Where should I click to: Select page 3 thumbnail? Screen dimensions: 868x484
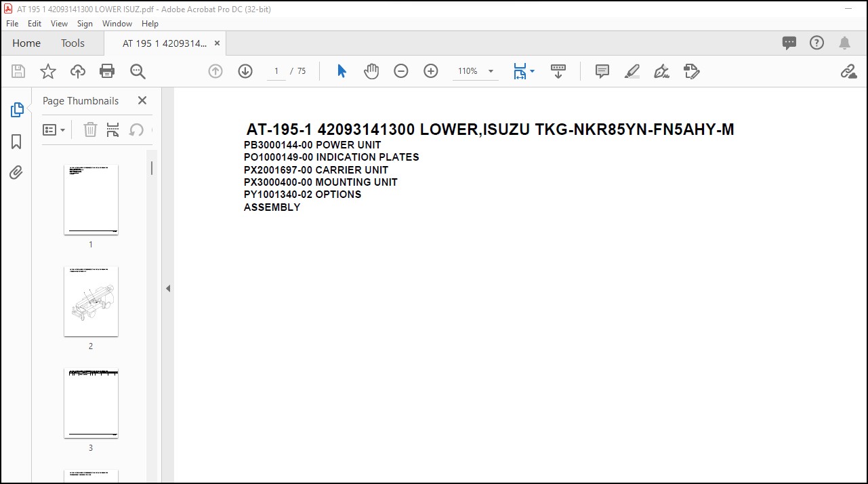tap(91, 403)
